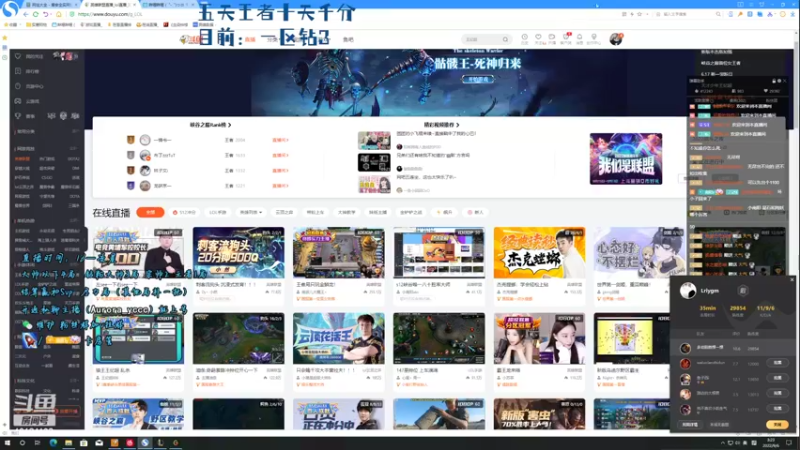Close the Lrlygm match panel

pyautogui.click(x=792, y=280)
